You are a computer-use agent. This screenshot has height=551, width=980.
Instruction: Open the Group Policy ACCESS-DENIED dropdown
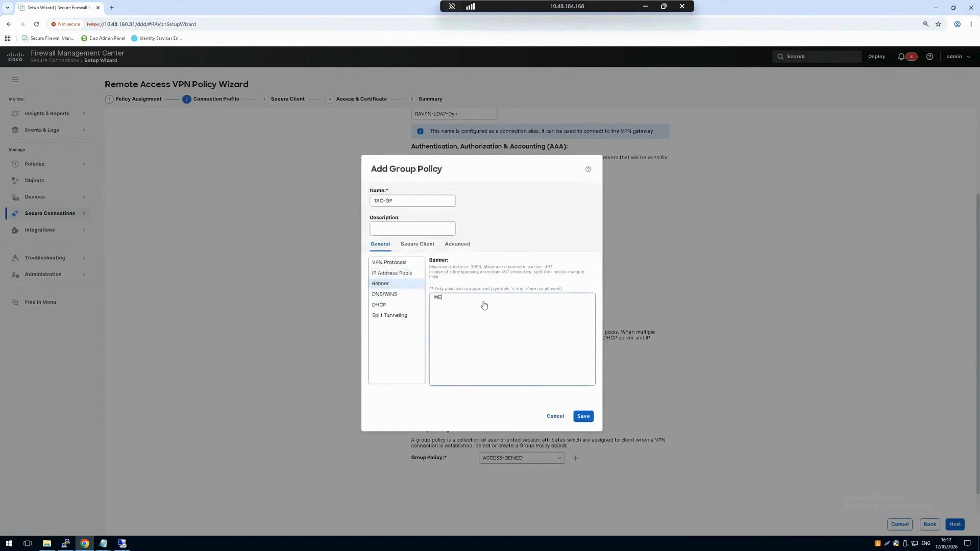(522, 458)
